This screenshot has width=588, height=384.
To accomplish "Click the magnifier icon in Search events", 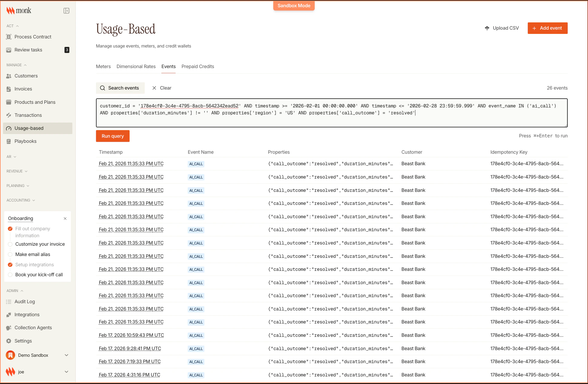I will (x=103, y=88).
